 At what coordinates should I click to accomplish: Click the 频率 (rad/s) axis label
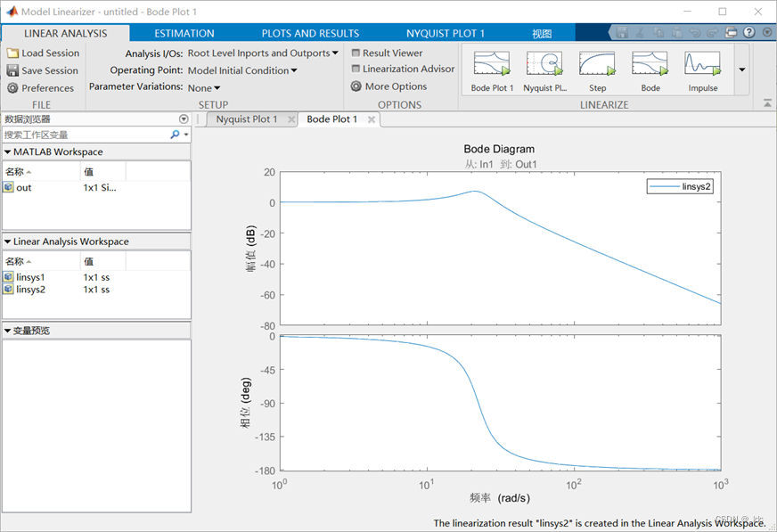coord(500,498)
